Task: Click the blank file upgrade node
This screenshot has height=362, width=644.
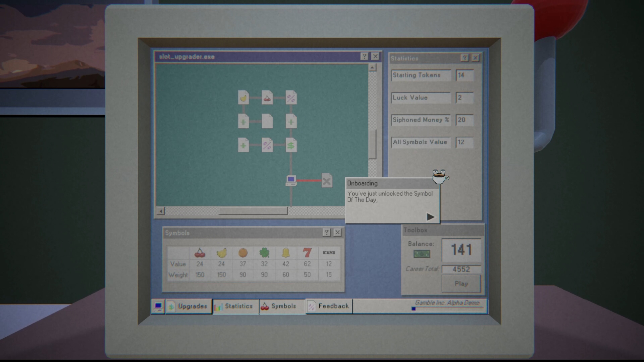Action: [267, 121]
